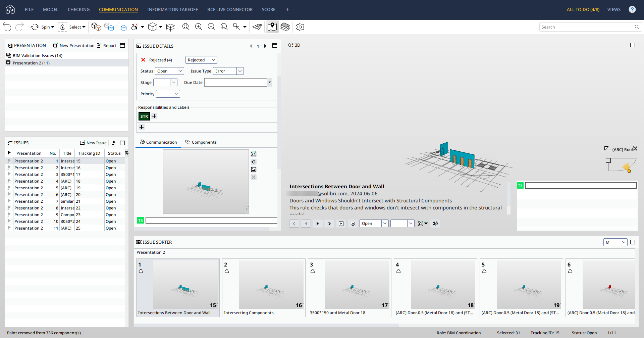This screenshot has width=644, height=338.
Task: Click the slideshow play icon under the 3D view
Action: point(341,224)
